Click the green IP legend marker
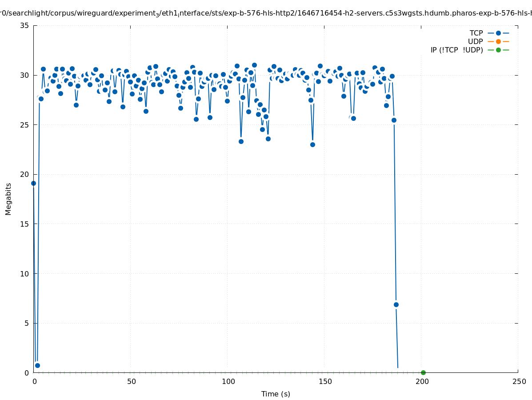 (498, 50)
